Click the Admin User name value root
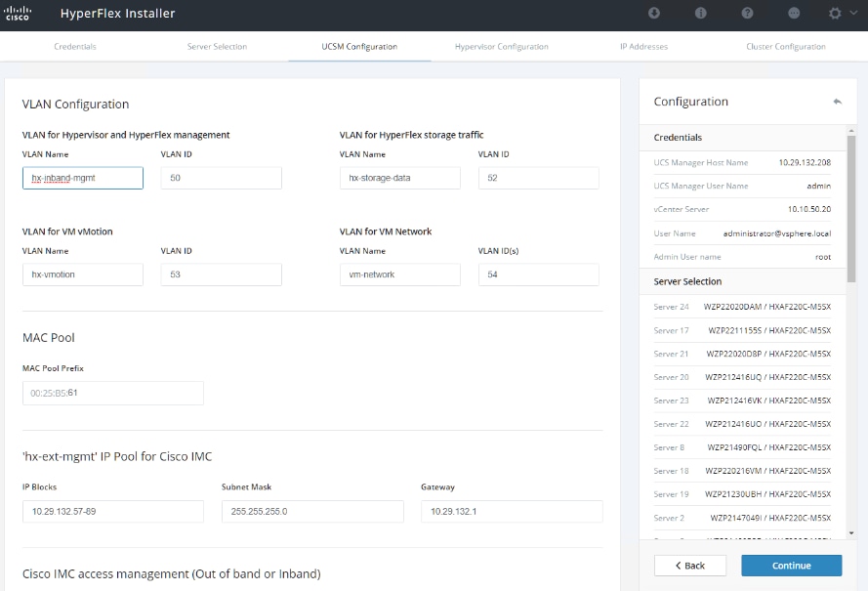 point(823,257)
